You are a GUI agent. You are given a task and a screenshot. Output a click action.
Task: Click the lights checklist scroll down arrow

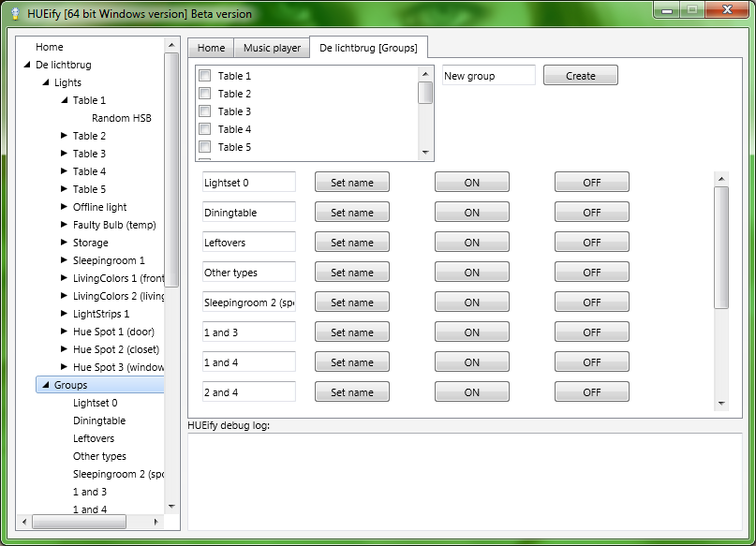(425, 153)
